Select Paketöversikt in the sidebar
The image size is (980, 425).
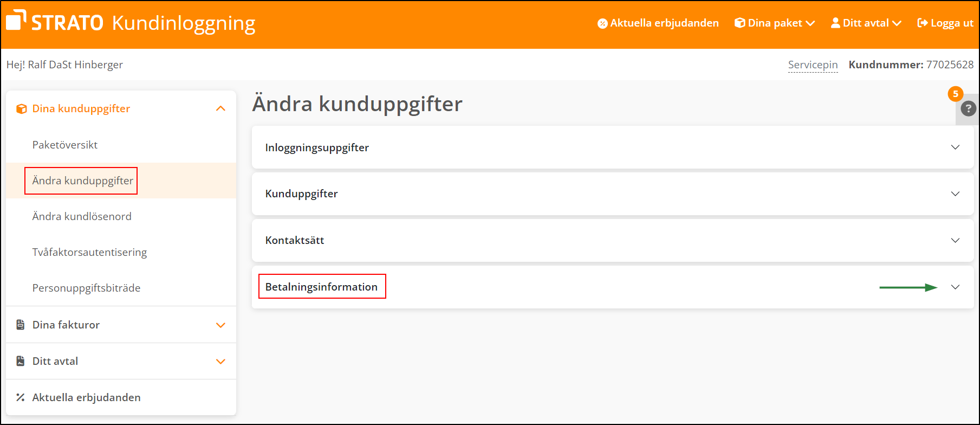65,145
